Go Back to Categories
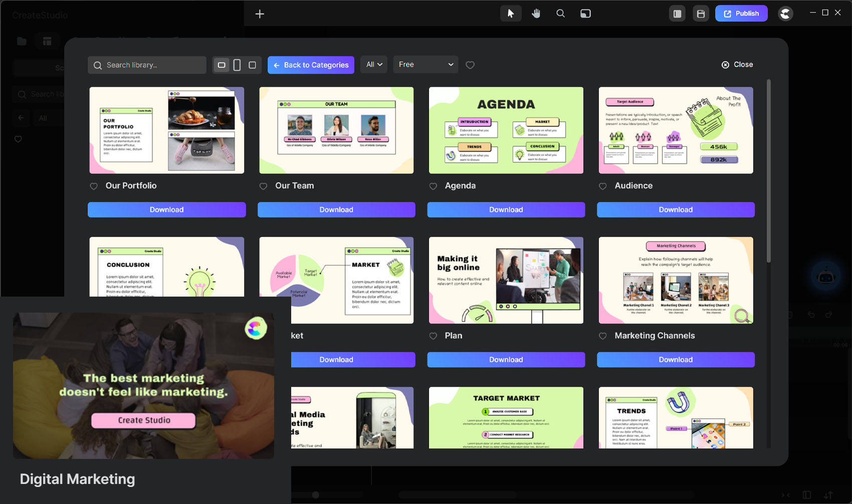Viewport: 852px width, 504px height. tap(311, 65)
